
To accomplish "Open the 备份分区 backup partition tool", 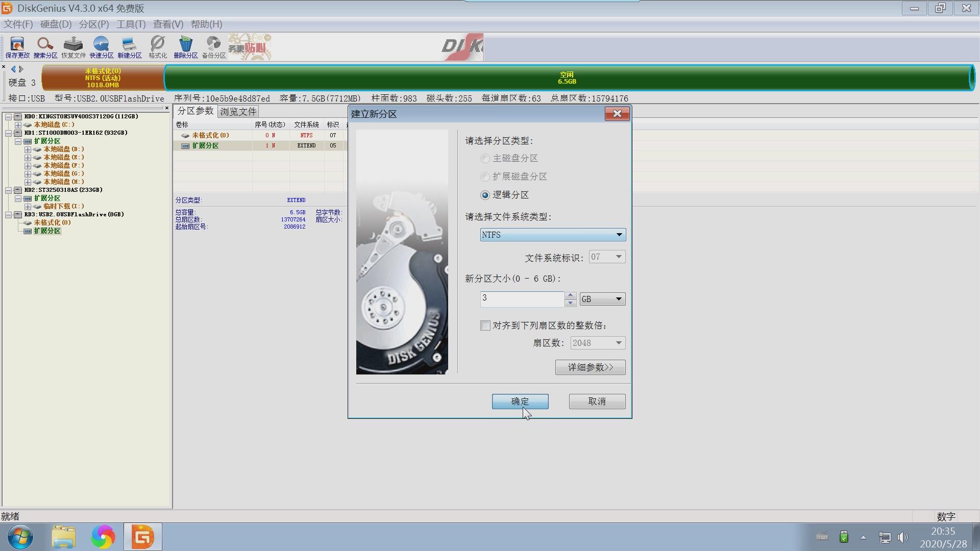I will pyautogui.click(x=213, y=47).
